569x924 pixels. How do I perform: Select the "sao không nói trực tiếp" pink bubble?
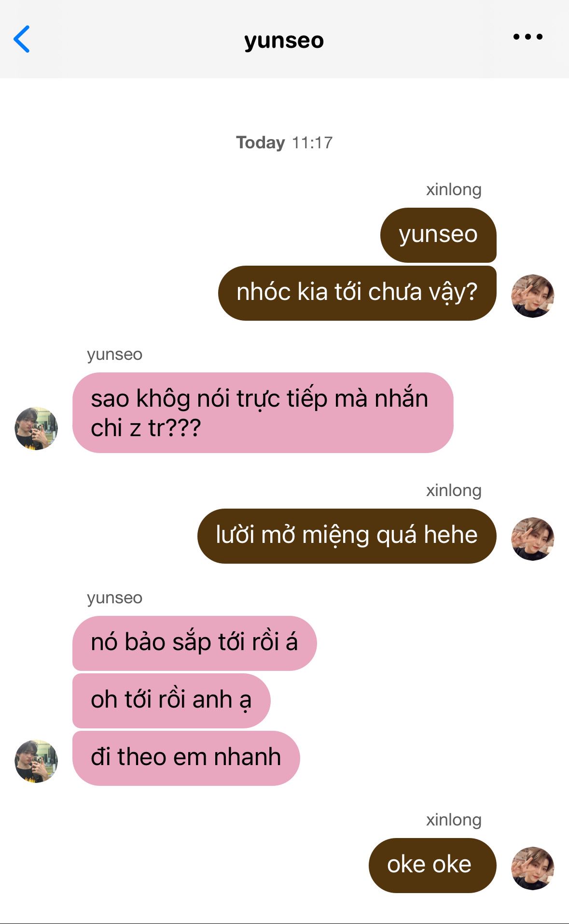263,412
